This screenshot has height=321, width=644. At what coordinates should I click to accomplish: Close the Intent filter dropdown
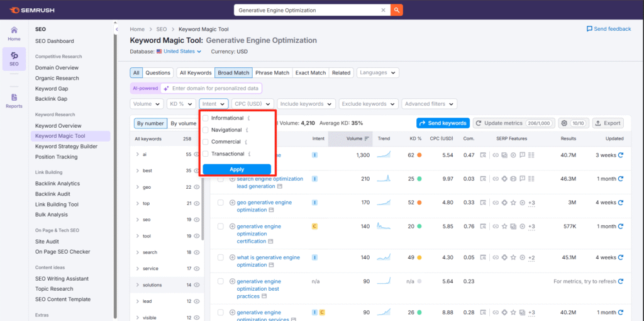coord(214,104)
